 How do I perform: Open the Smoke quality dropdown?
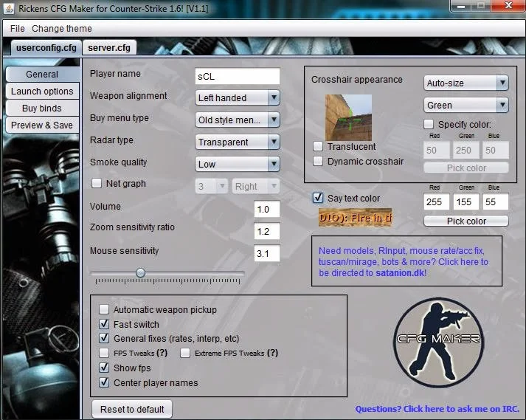[237, 164]
